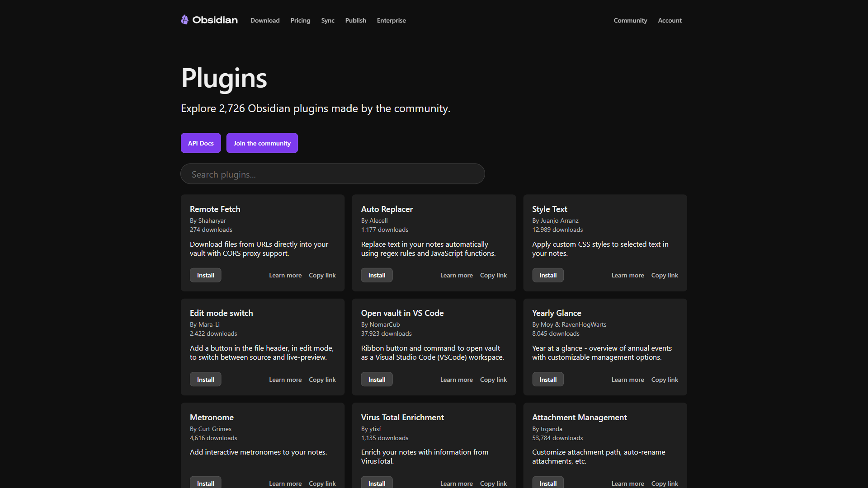Click the Obsidian wordmark text
Viewport: 868px width, 488px height.
tap(215, 20)
